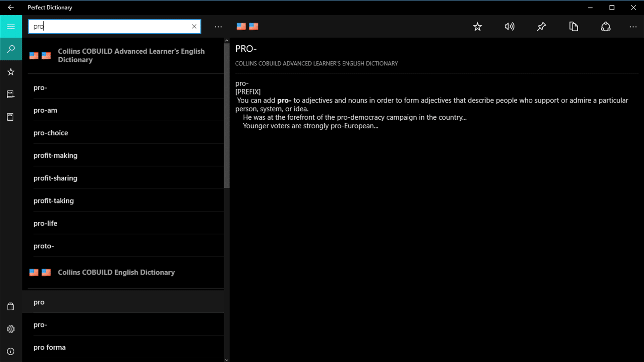Copy the definition using the copy icon

click(574, 26)
